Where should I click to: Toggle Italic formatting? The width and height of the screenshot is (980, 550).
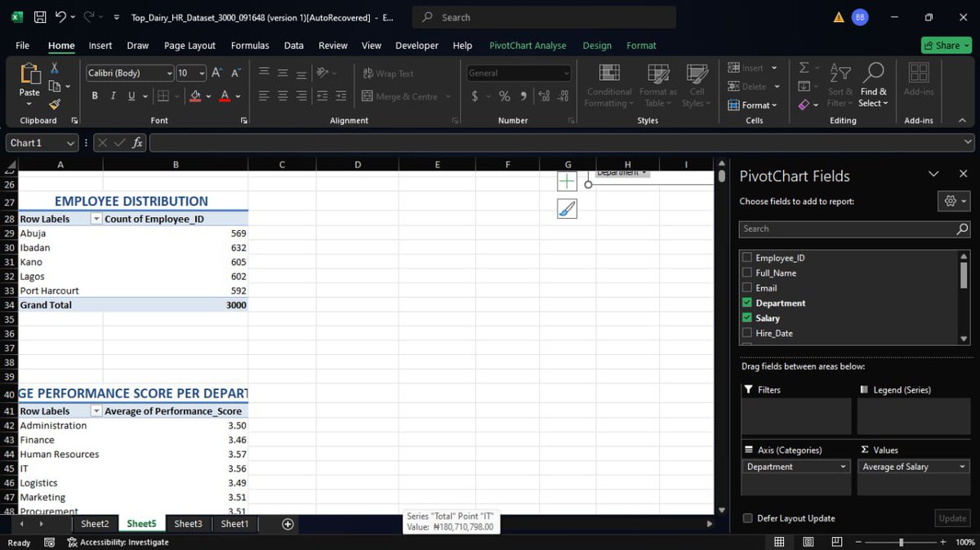[x=114, y=96]
